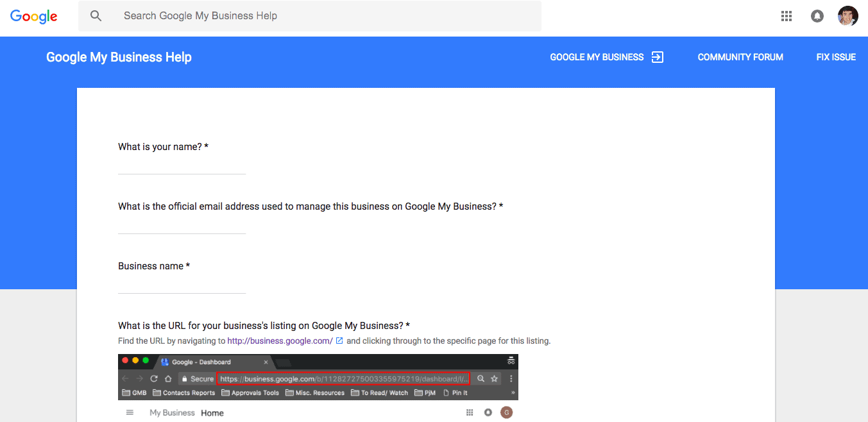This screenshot has width=868, height=422.
Task: Click the Google logo
Action: [x=33, y=16]
